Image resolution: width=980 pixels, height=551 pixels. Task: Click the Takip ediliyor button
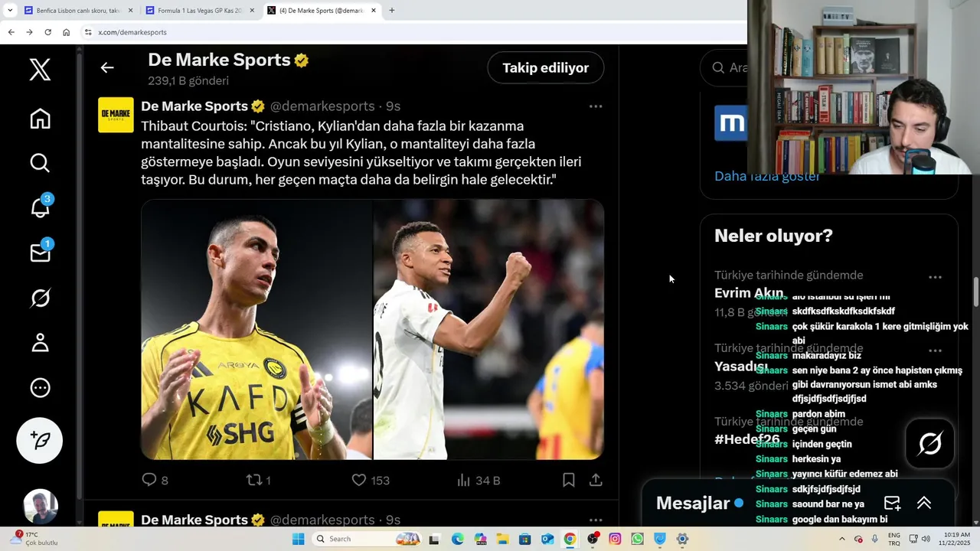click(545, 68)
